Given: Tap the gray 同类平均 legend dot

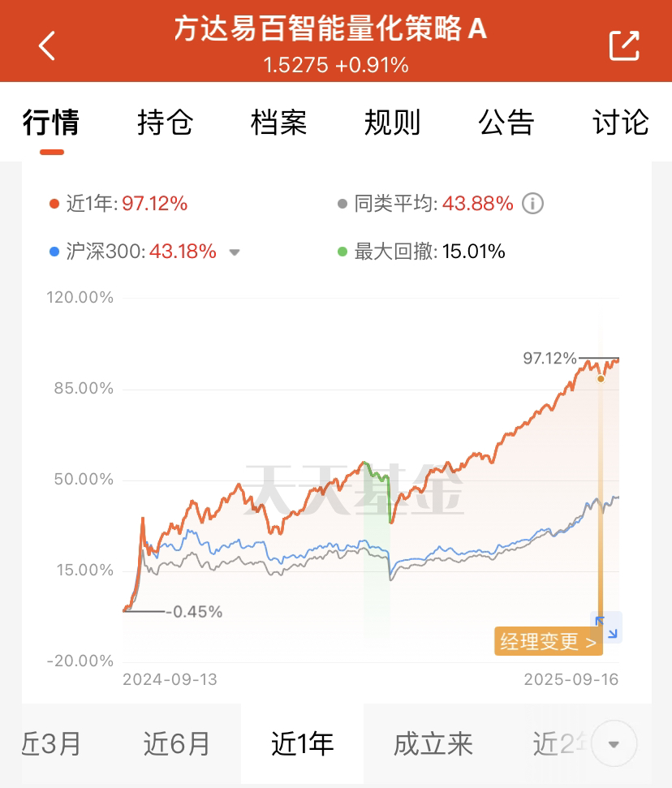Looking at the screenshot, I should (342, 204).
